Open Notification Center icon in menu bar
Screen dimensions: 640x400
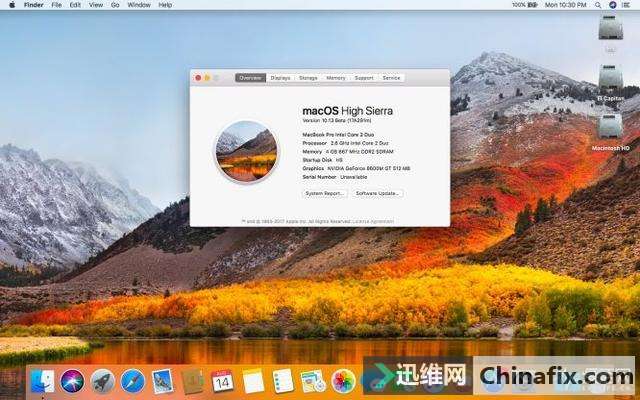click(626, 5)
